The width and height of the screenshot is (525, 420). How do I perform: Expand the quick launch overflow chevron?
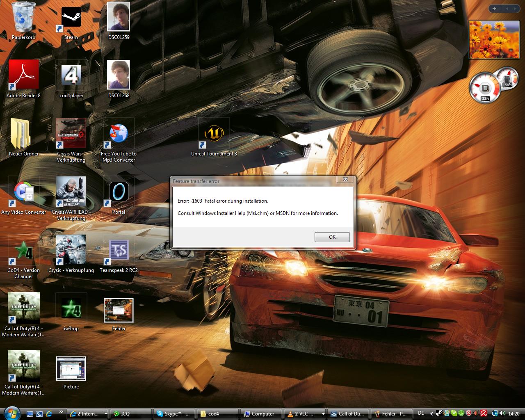[61, 412]
